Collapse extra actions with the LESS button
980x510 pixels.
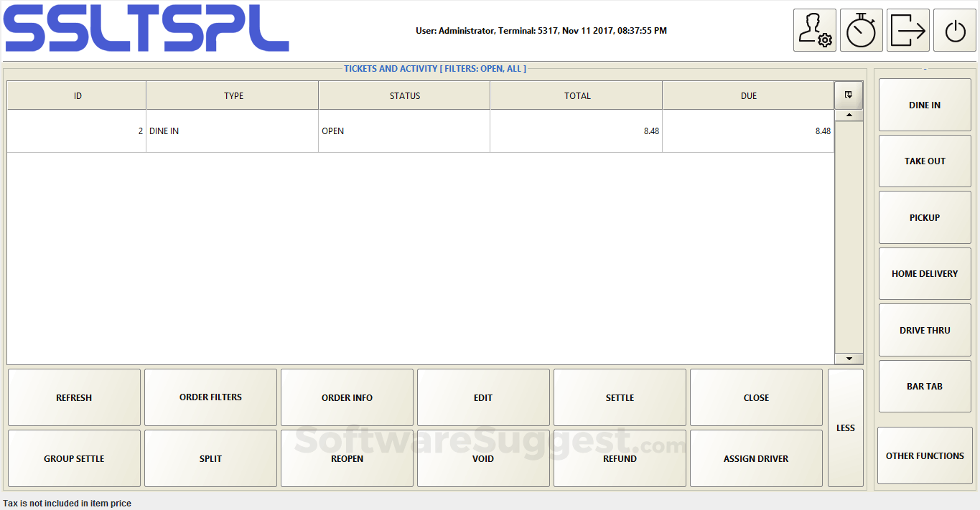(x=845, y=428)
